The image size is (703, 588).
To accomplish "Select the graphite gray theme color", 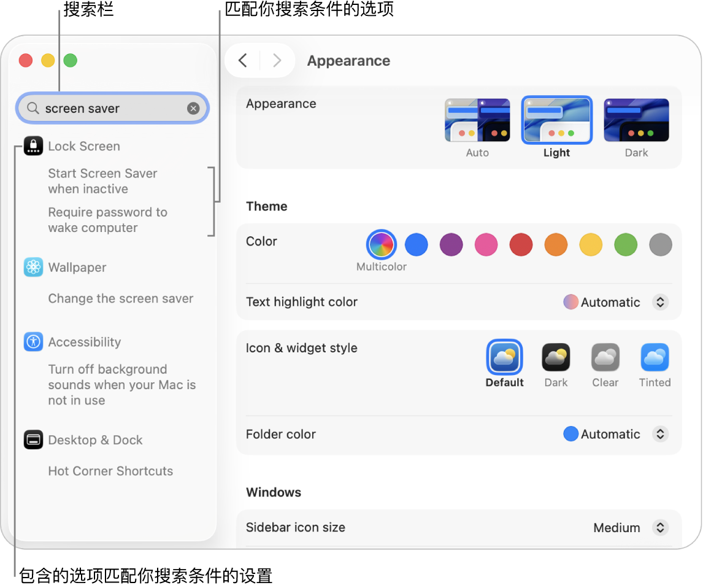I will pos(661,245).
